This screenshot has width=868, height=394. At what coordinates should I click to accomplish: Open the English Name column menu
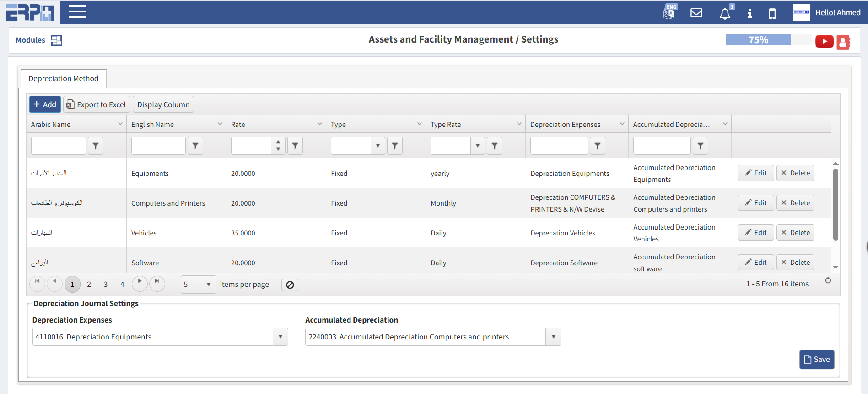tap(220, 124)
